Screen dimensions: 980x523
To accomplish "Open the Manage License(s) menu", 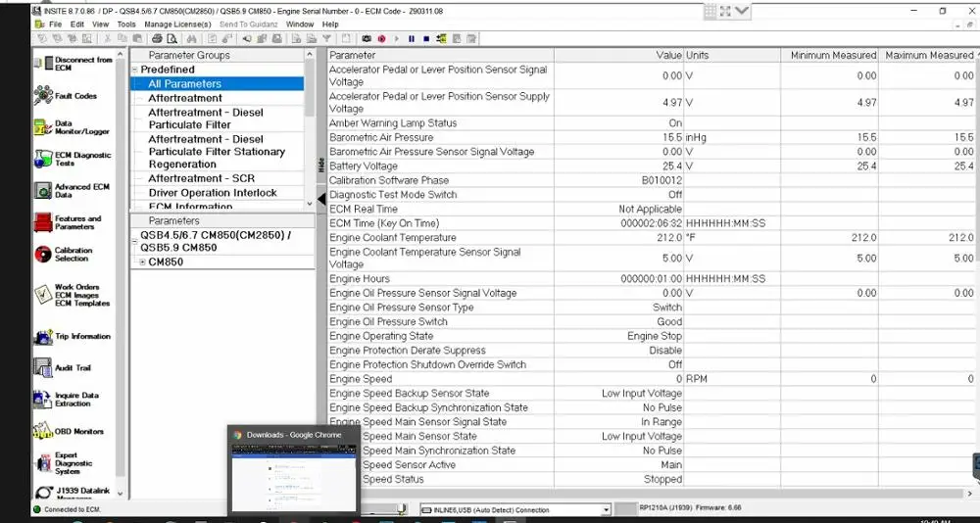I will 178,24.
